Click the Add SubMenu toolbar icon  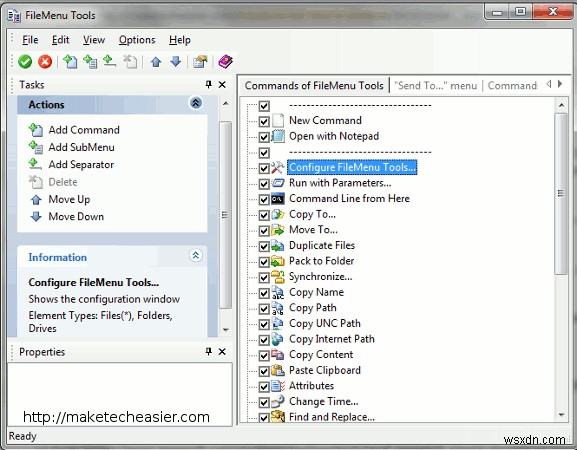point(90,61)
